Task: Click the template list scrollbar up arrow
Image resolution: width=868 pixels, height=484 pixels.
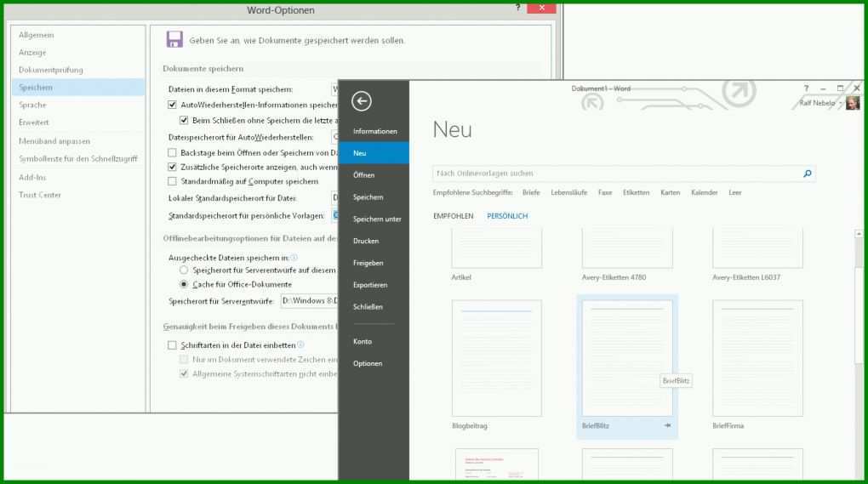Action: [x=859, y=234]
